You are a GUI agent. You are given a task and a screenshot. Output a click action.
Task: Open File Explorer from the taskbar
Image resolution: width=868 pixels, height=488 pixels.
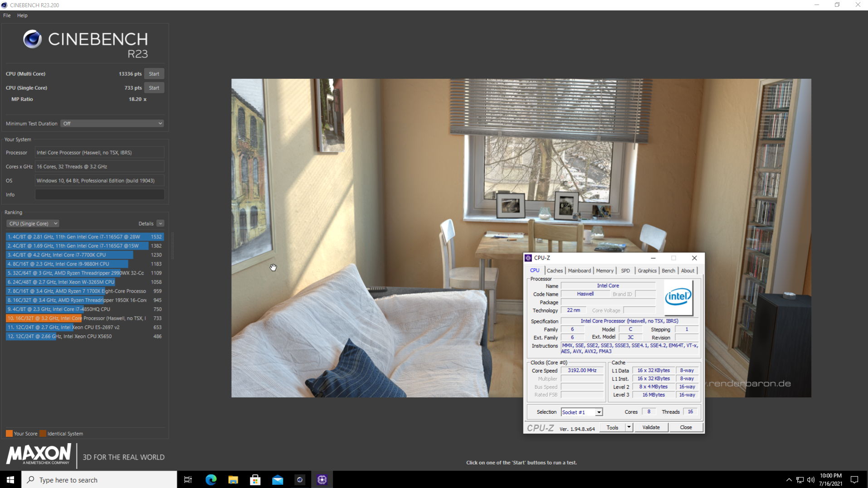click(x=233, y=480)
